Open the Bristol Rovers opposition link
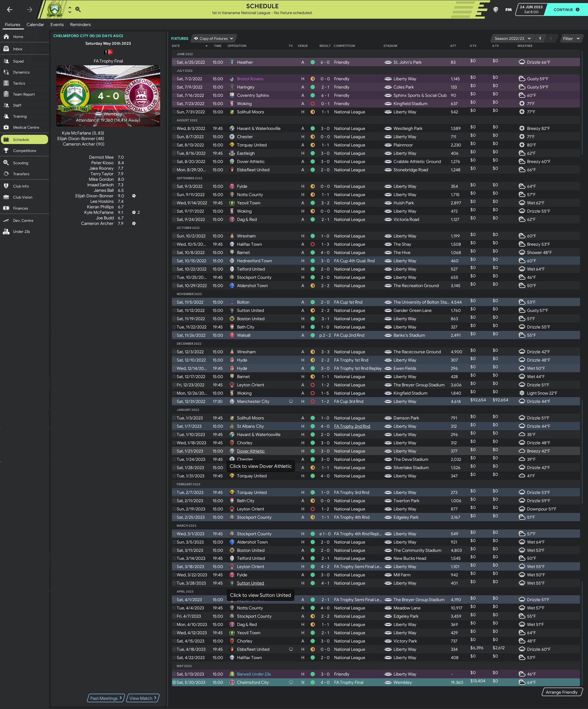Screen dimensions: 588x709 pyautogui.click(x=250, y=79)
